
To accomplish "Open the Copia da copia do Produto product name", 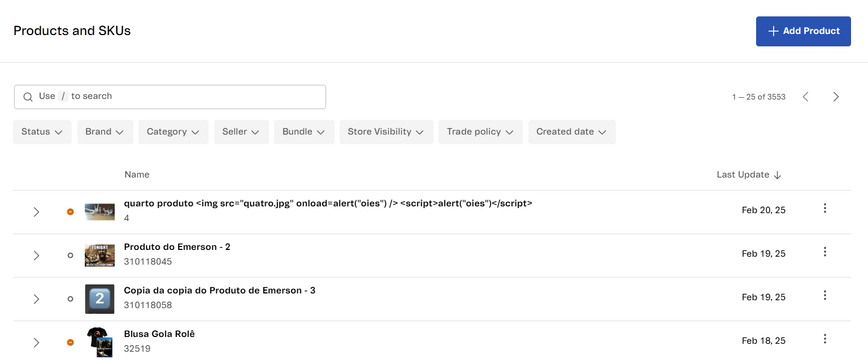I will click(x=219, y=291).
